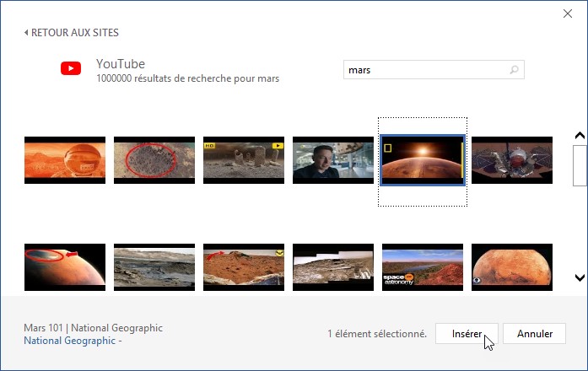The width and height of the screenshot is (588, 371).
Task: Select the Mars lander top-view thumbnail
Action: pyautogui.click(x=511, y=160)
